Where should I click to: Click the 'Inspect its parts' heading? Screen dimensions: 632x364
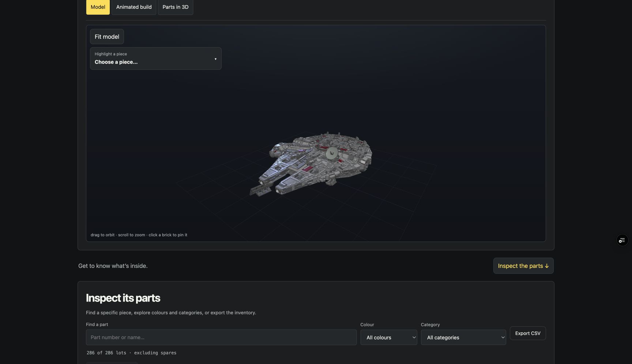(x=123, y=298)
